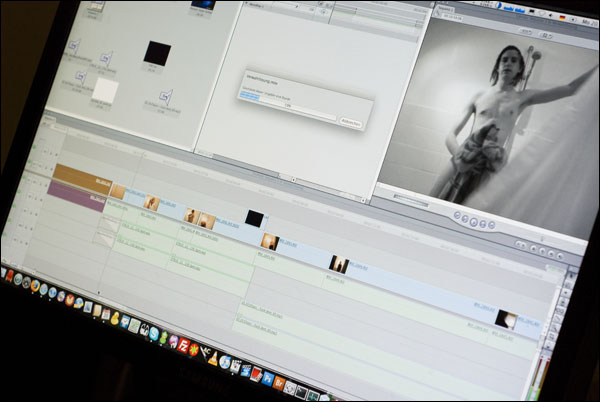
Task: Open the Canvas view mode pop-up menu
Action: coord(546,36)
